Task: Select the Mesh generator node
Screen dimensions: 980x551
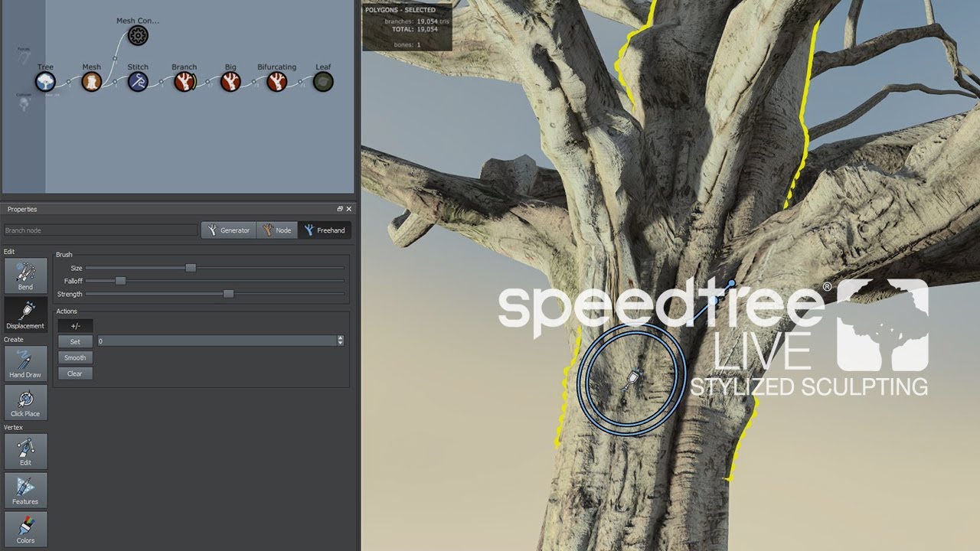Action: 92,82
